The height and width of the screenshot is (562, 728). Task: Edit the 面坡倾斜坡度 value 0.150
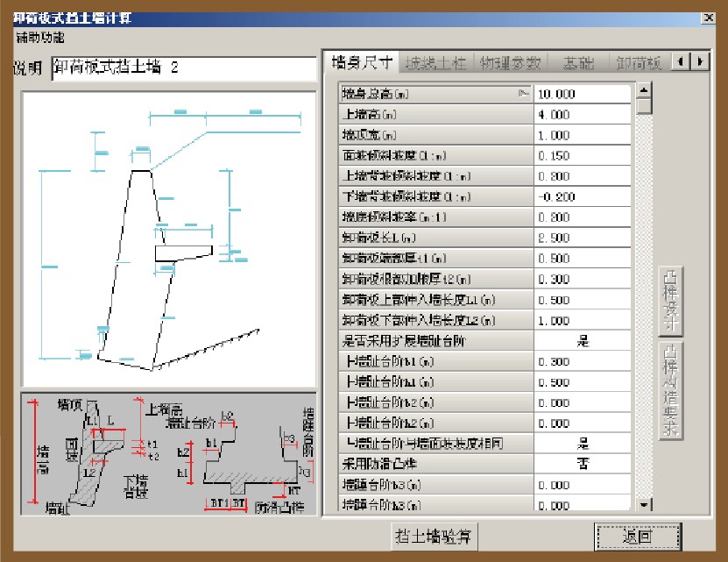(x=583, y=155)
